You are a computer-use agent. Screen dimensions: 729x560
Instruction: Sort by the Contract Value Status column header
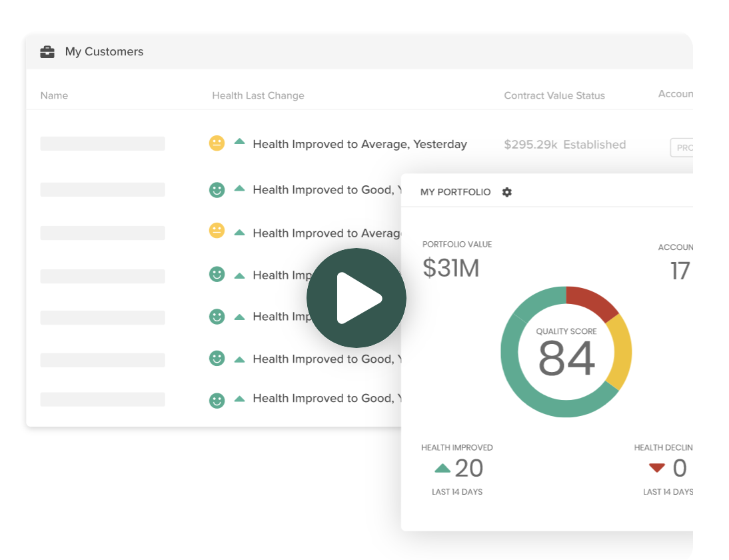tap(554, 95)
